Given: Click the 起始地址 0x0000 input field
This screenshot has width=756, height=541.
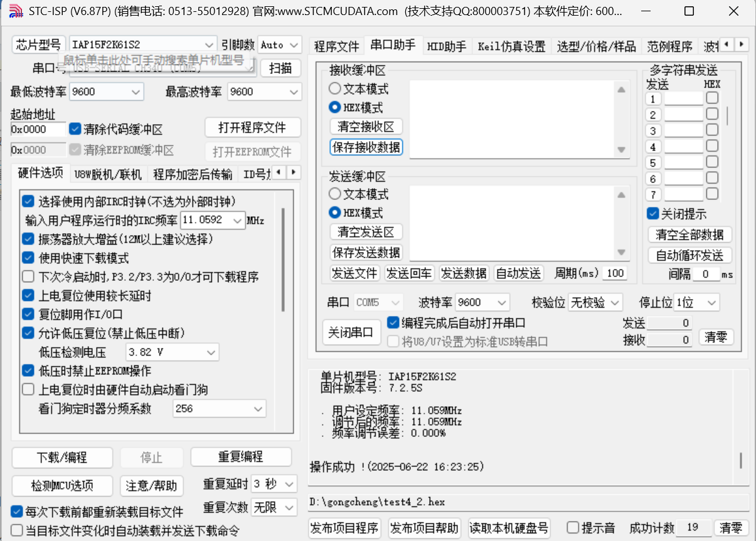Looking at the screenshot, I should tap(38, 129).
